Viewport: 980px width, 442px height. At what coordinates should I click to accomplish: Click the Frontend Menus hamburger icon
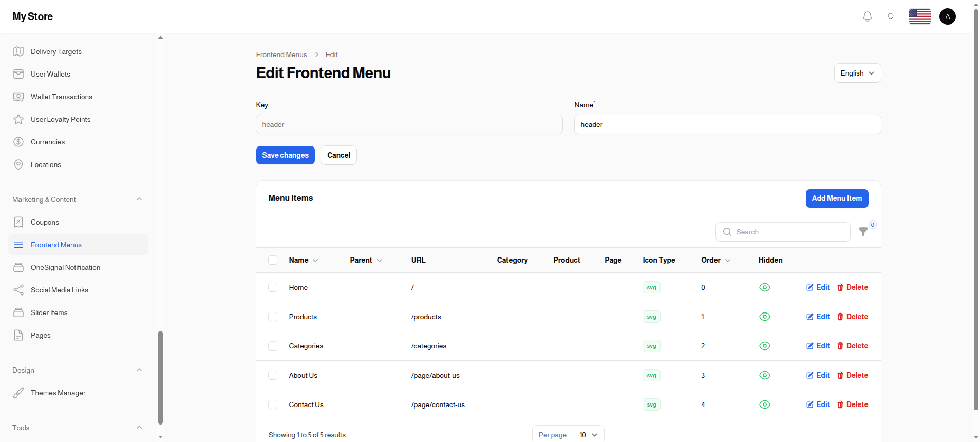tap(18, 245)
